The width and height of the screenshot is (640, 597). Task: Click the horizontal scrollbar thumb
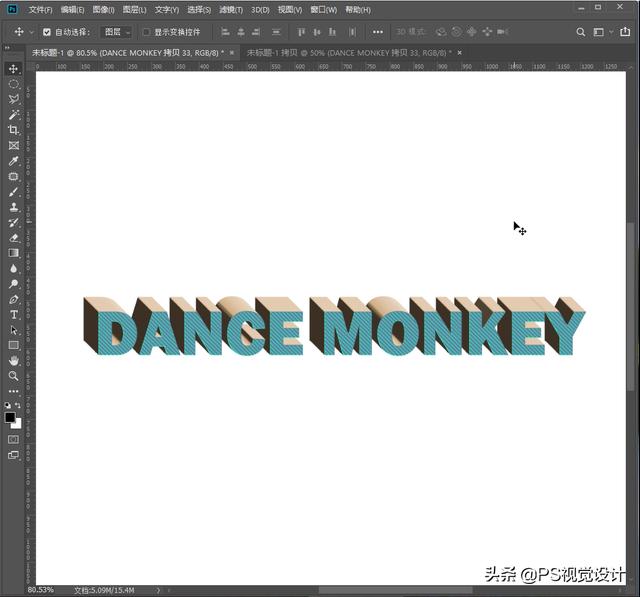point(396,590)
